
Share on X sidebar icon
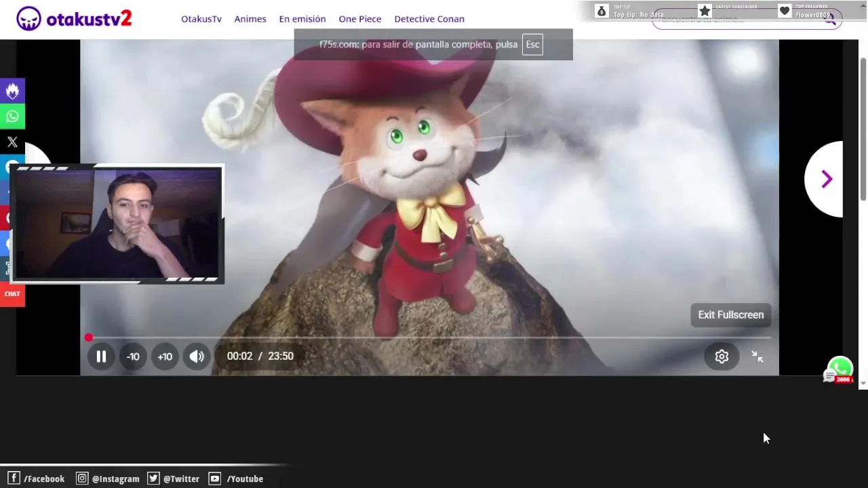coord(12,142)
